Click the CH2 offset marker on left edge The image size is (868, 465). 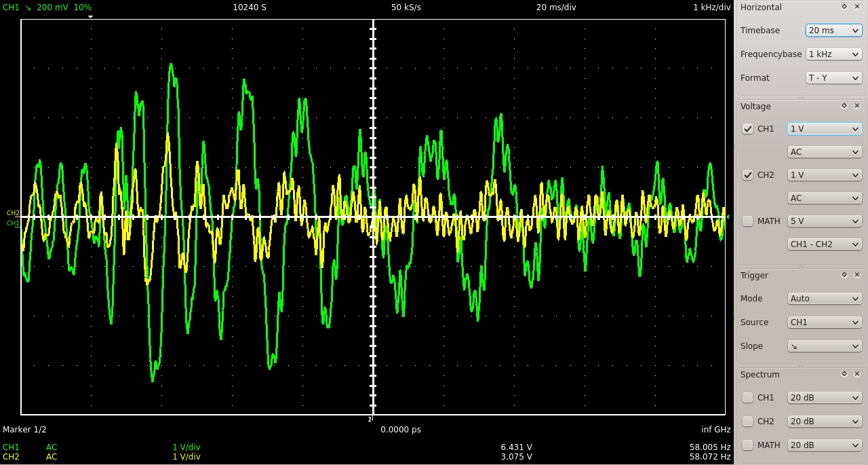pyautogui.click(x=13, y=213)
